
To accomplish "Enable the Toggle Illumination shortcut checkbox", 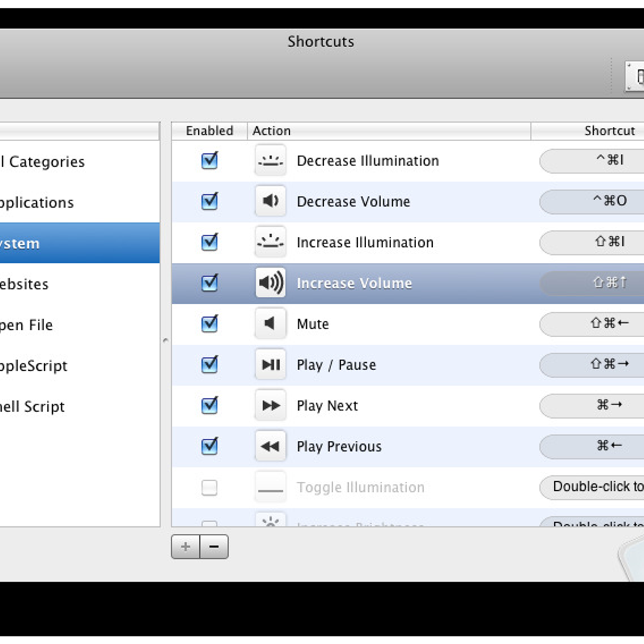I will tap(209, 487).
